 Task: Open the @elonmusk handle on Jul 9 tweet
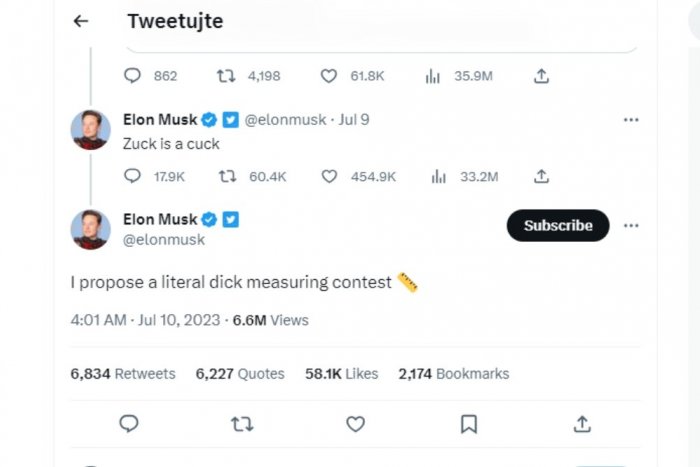(286, 120)
